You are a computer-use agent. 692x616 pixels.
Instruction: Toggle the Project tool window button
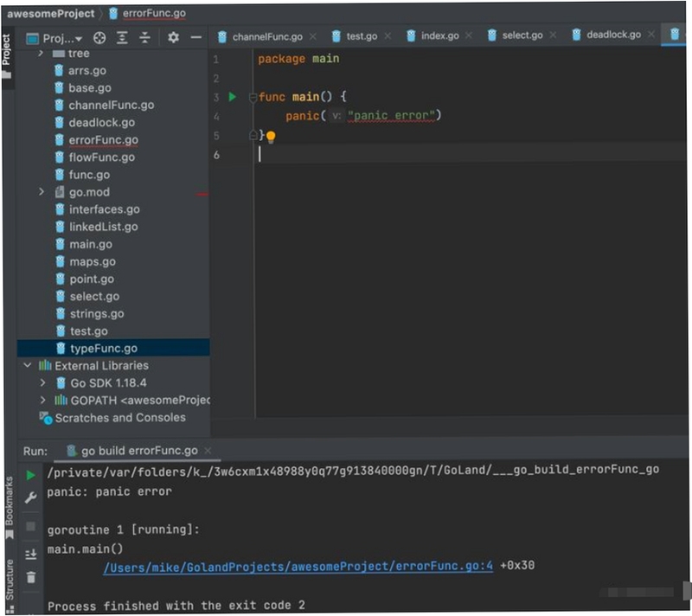(6, 55)
